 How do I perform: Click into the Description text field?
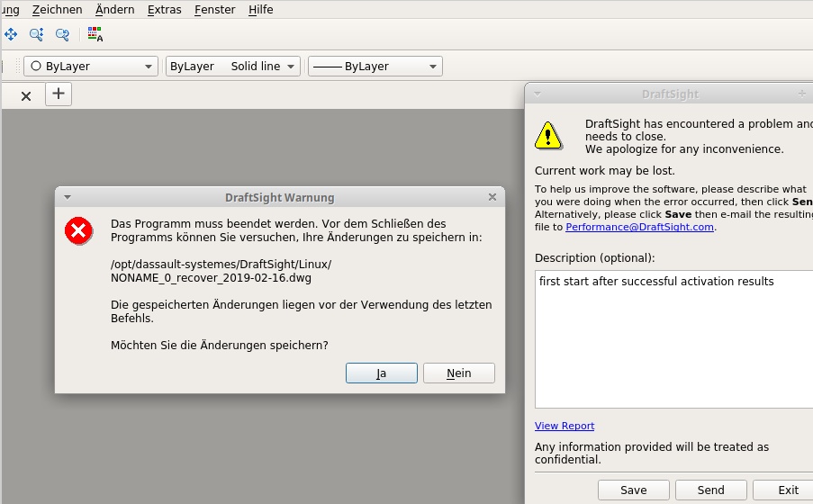674,339
